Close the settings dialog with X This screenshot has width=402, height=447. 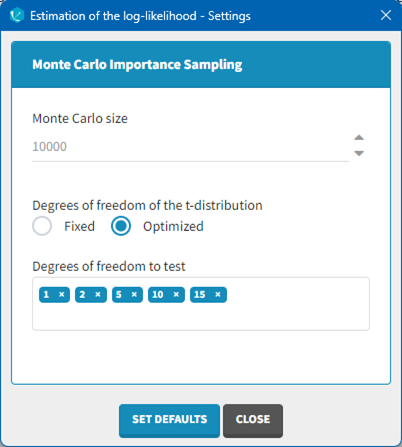[x=386, y=15]
